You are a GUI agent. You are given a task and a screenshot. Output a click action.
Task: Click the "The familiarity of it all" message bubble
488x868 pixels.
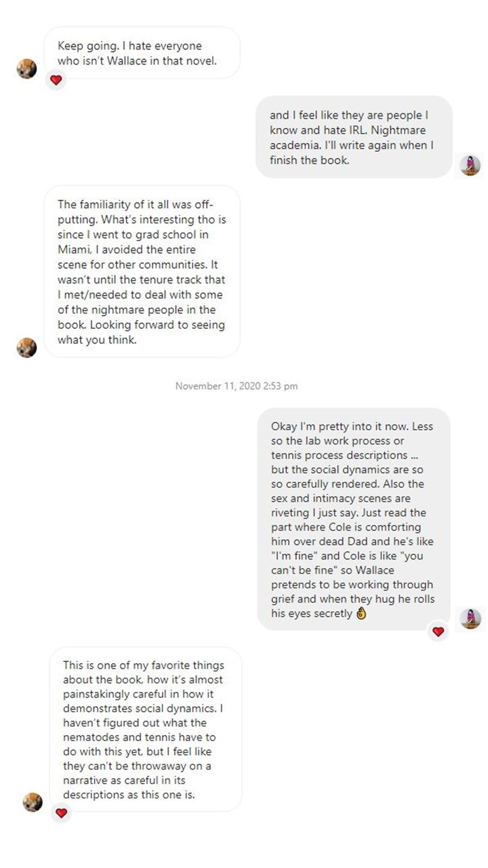(142, 271)
